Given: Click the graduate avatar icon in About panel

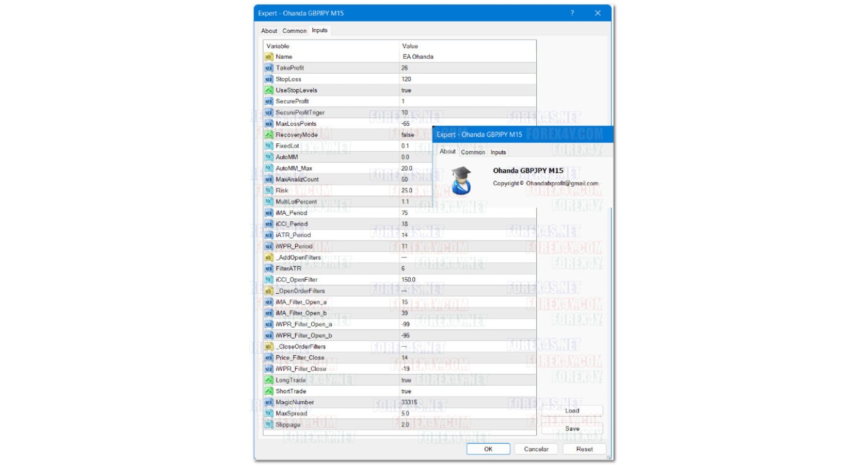Looking at the screenshot, I should (x=461, y=180).
